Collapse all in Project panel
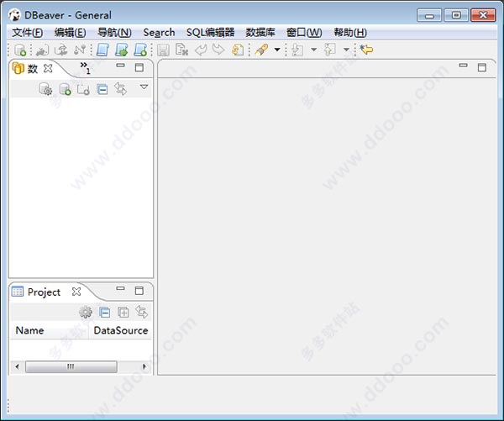 pyautogui.click(x=104, y=313)
